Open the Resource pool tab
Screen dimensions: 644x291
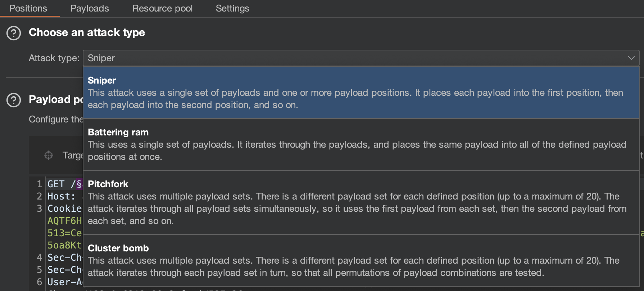pyautogui.click(x=162, y=8)
